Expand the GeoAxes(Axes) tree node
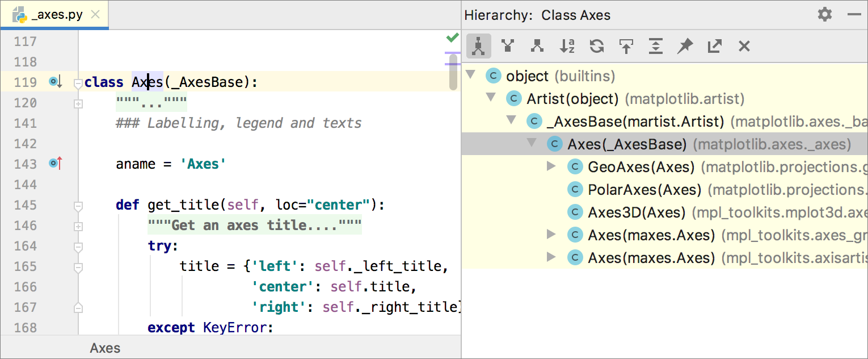The width and height of the screenshot is (868, 359). point(551,166)
